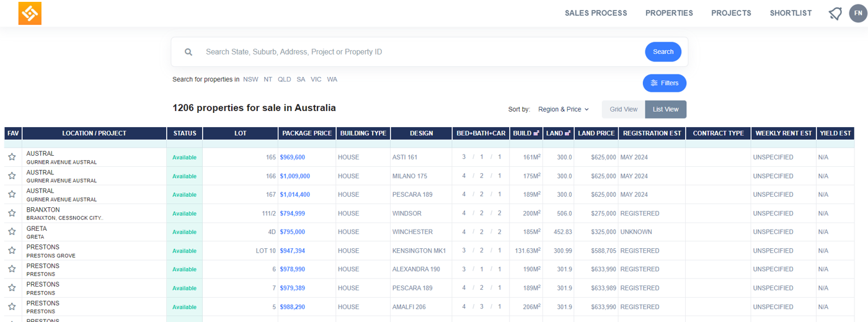Viewport: 868px width, 322px height.
Task: Open the price tag icon in header
Action: click(835, 13)
